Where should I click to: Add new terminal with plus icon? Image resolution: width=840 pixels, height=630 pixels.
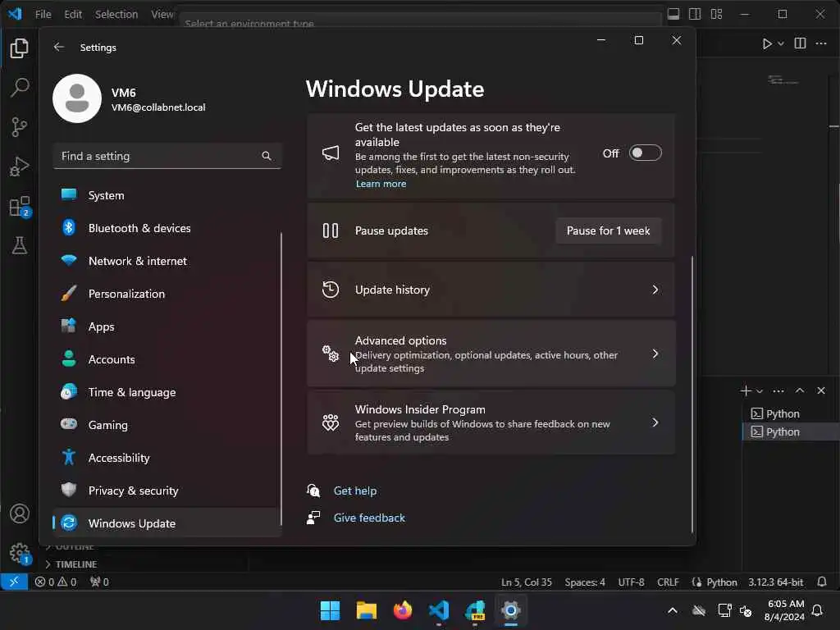(746, 391)
